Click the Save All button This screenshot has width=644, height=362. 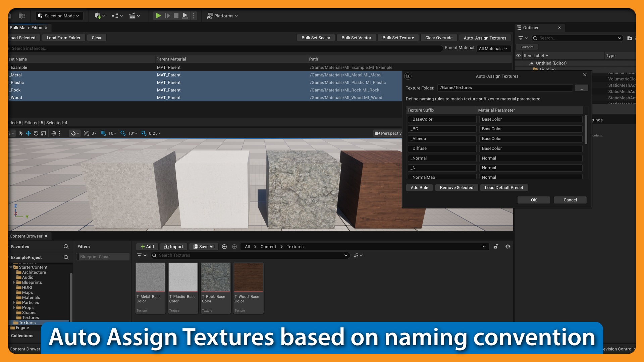(x=204, y=247)
